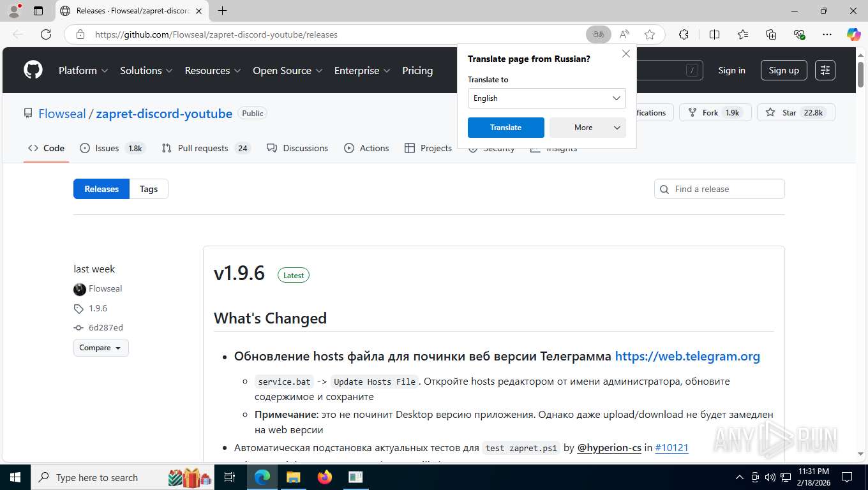Open the translate icon in address bar

point(599,34)
